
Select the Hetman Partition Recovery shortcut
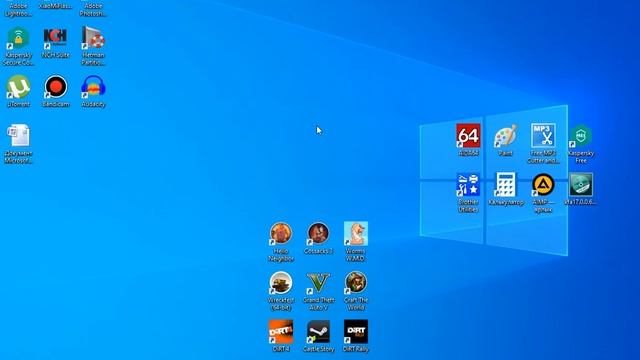click(x=93, y=38)
